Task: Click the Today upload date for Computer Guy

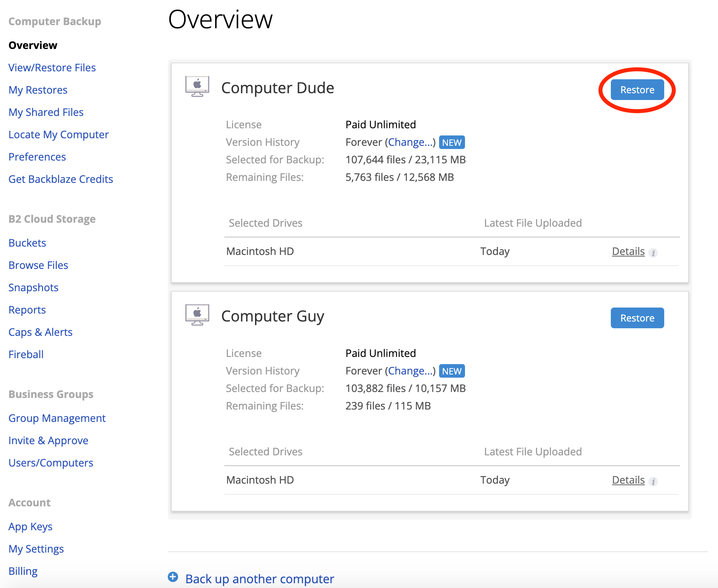Action: [495, 480]
